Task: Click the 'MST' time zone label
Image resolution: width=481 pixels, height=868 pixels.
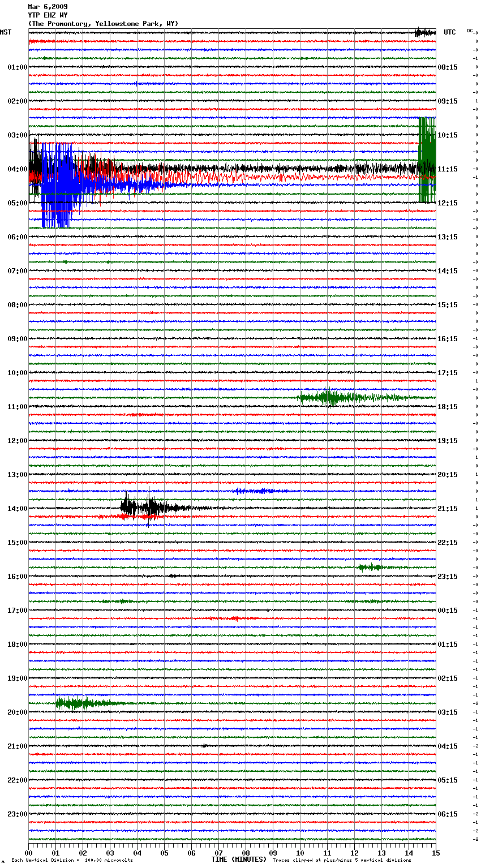Action: pyautogui.click(x=6, y=32)
